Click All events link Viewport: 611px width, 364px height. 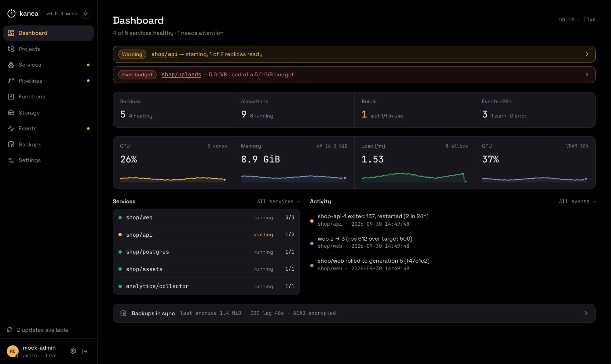[x=577, y=202]
